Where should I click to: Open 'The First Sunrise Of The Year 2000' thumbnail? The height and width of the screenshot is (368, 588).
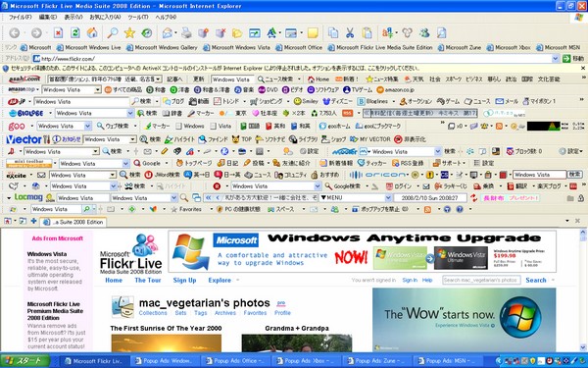tap(167, 343)
